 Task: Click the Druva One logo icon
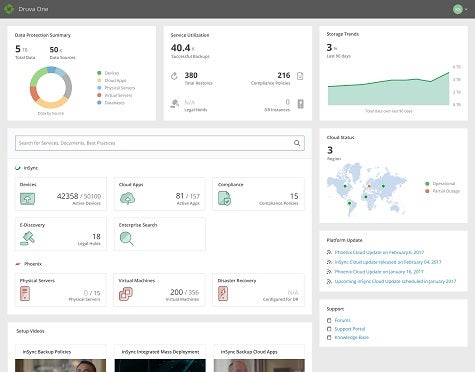click(9, 9)
